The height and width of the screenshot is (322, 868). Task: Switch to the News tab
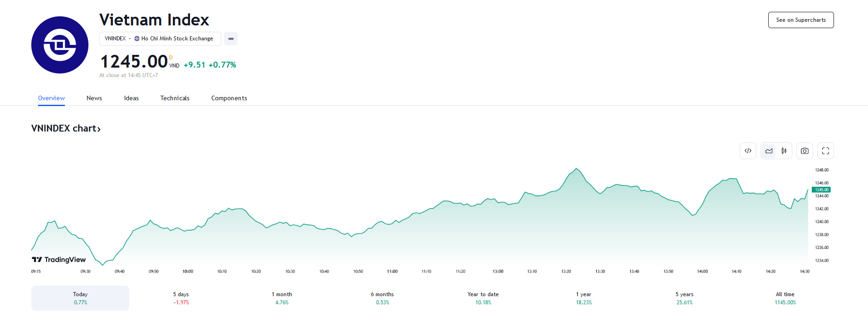(94, 98)
